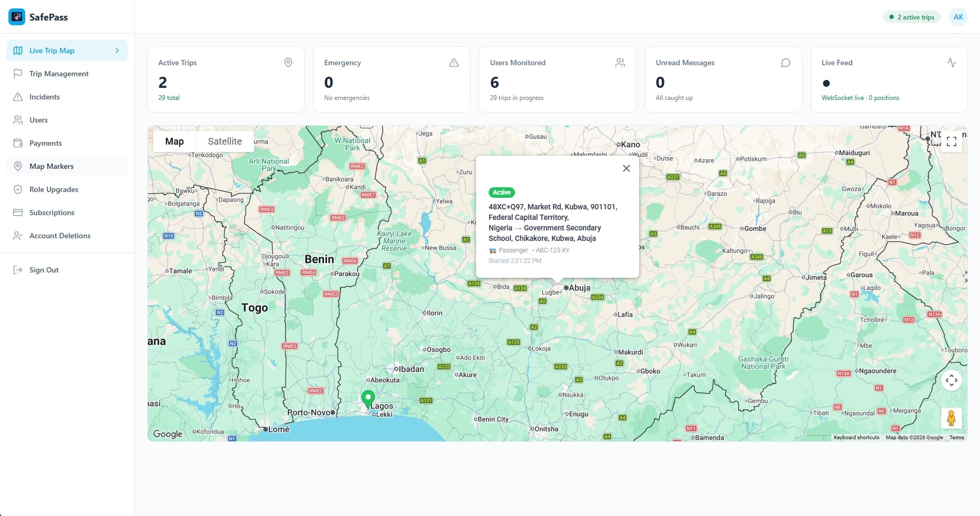Click the Incidents warning triangle icon
Viewport: 980px width, 516px height.
[18, 97]
